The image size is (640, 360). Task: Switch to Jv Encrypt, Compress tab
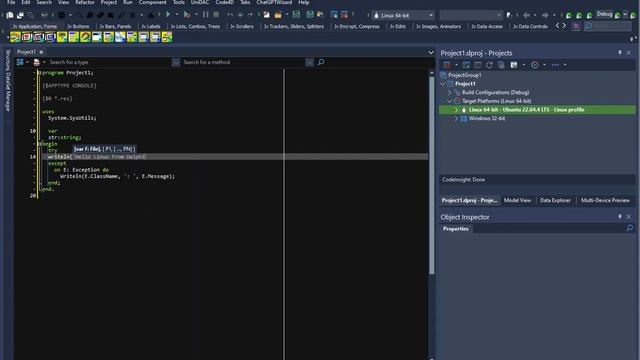357,26
